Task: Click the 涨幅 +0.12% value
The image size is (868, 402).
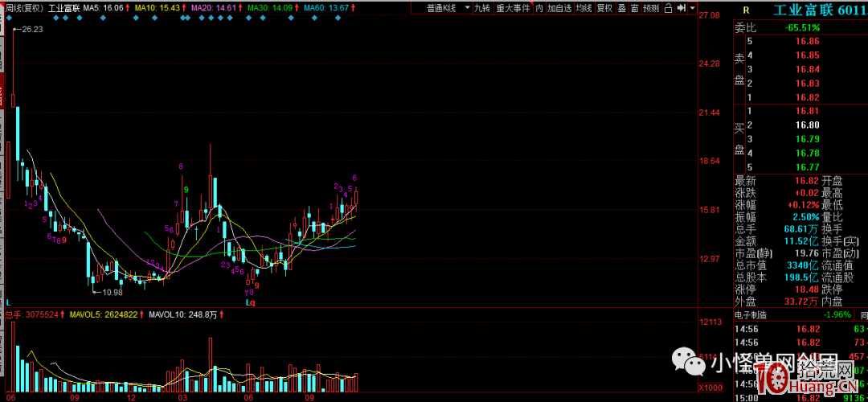Action: click(805, 206)
